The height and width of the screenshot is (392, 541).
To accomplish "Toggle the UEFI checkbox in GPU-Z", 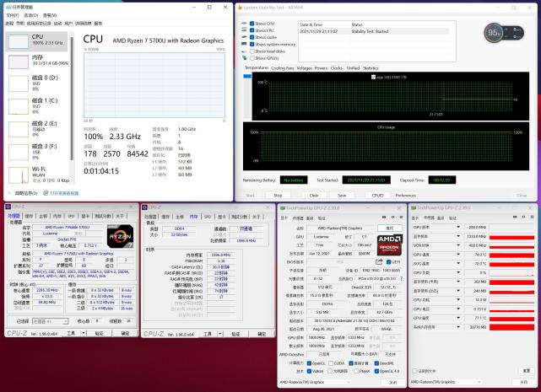I will 389,262.
